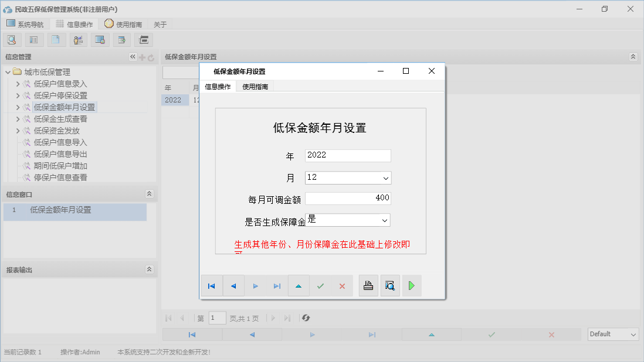Click the monitor with globe toolbar icon
The width and height of the screenshot is (644, 362).
pyautogui.click(x=100, y=39)
